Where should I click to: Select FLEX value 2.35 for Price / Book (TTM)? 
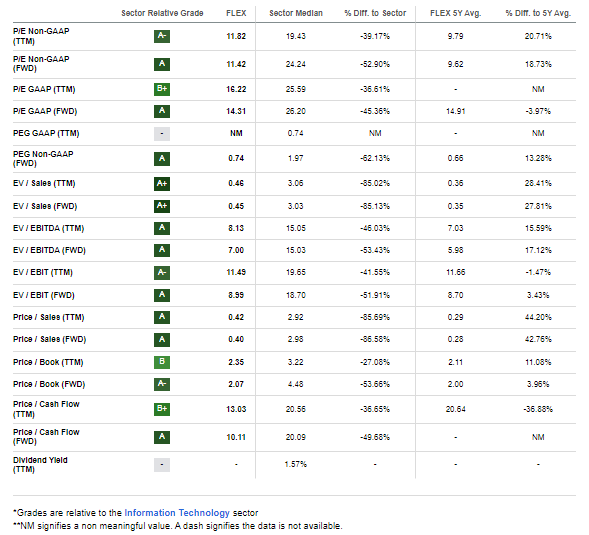pyautogui.click(x=236, y=362)
